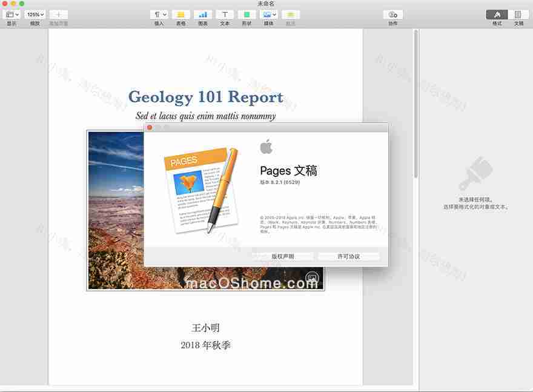Image resolution: width=533 pixels, height=392 pixels.
Task: Click the green full-screen window button
Action: tap(22, 4)
